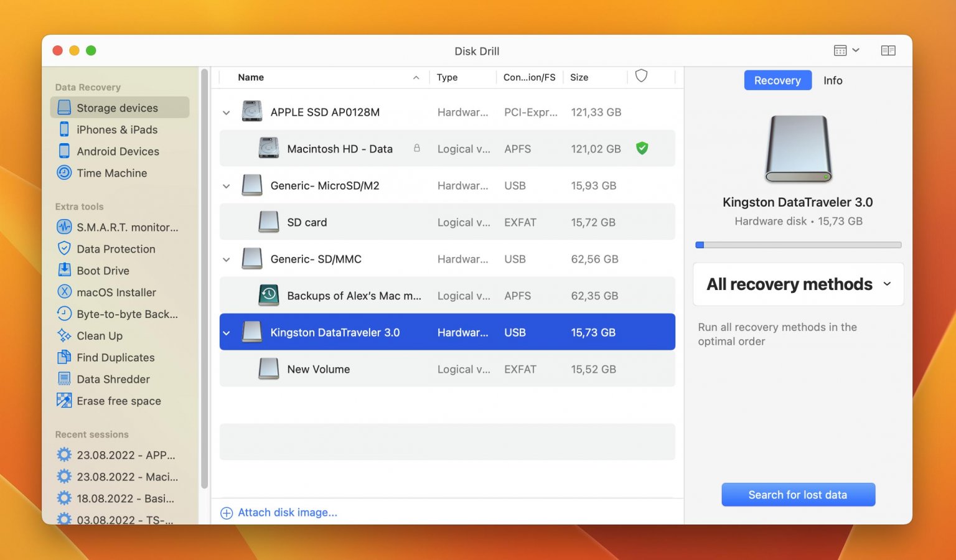Select the macOS Installer tool

pos(116,292)
